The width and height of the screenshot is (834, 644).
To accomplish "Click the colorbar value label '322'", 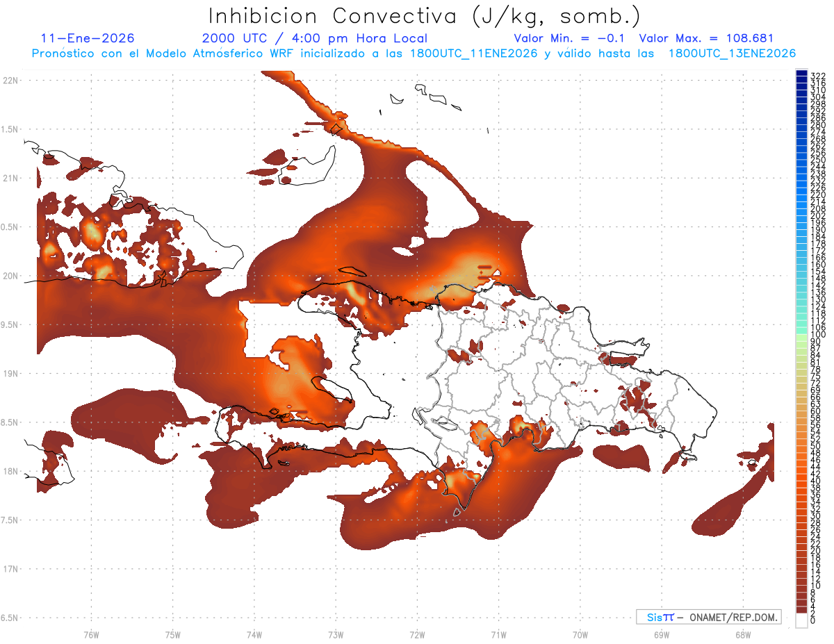I will (x=817, y=75).
